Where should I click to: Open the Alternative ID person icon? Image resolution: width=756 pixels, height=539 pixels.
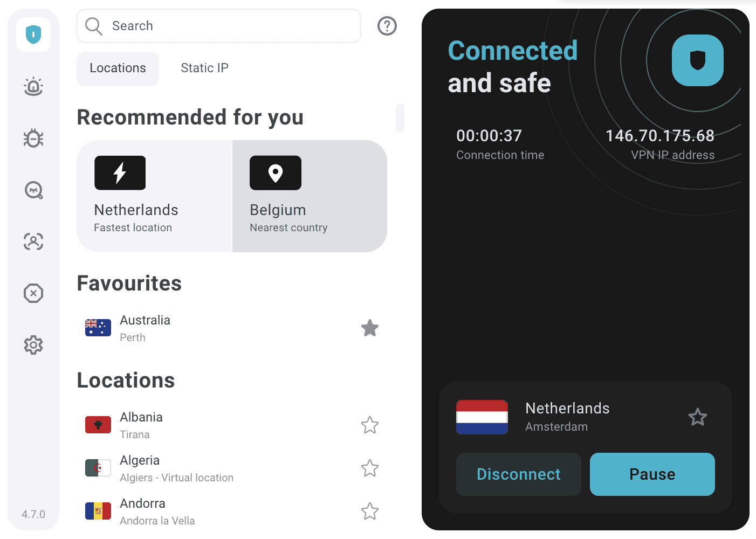(33, 241)
